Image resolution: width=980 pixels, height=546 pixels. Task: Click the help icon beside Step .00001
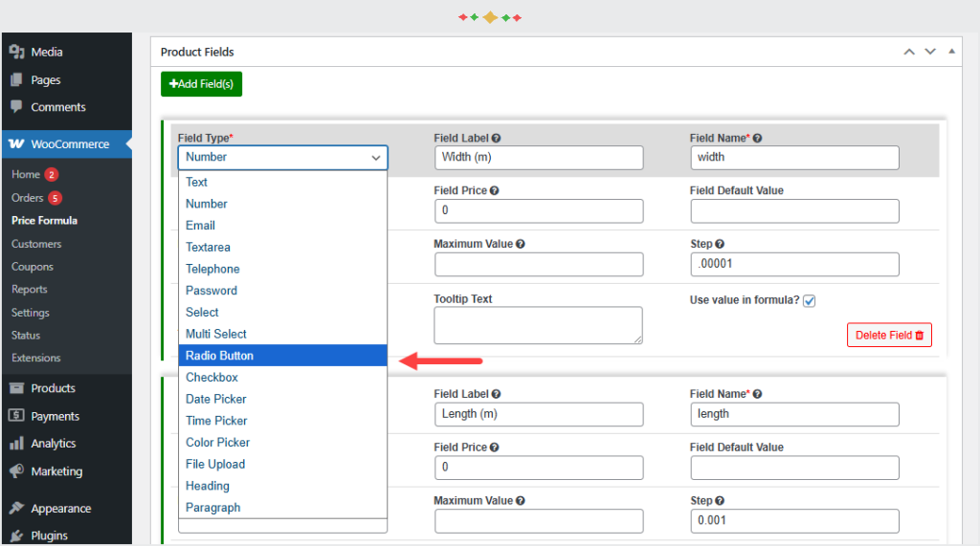click(x=720, y=244)
